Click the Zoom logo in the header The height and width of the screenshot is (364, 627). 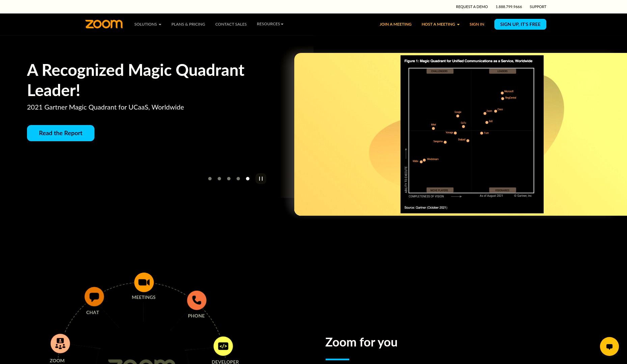(x=104, y=24)
